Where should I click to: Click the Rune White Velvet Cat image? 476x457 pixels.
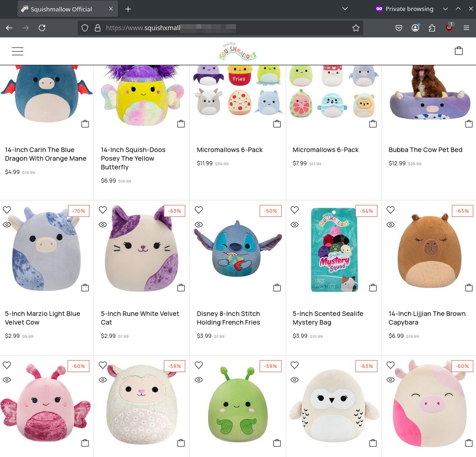(x=141, y=248)
